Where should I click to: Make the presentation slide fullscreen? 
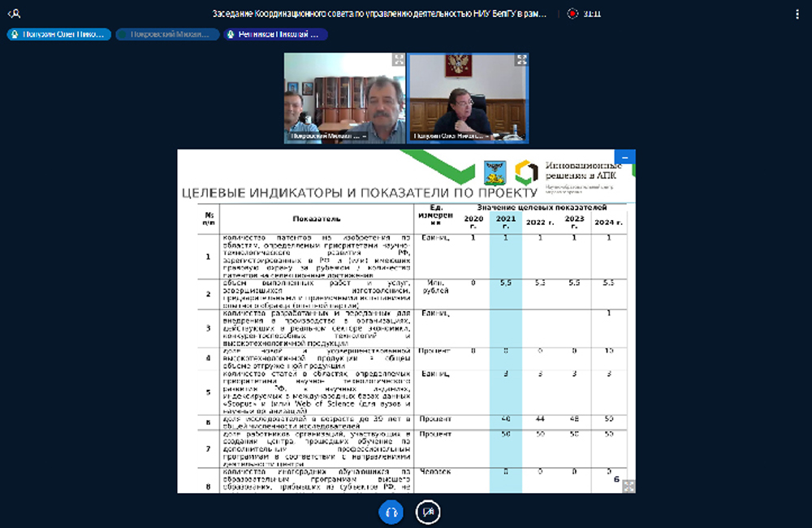628,485
